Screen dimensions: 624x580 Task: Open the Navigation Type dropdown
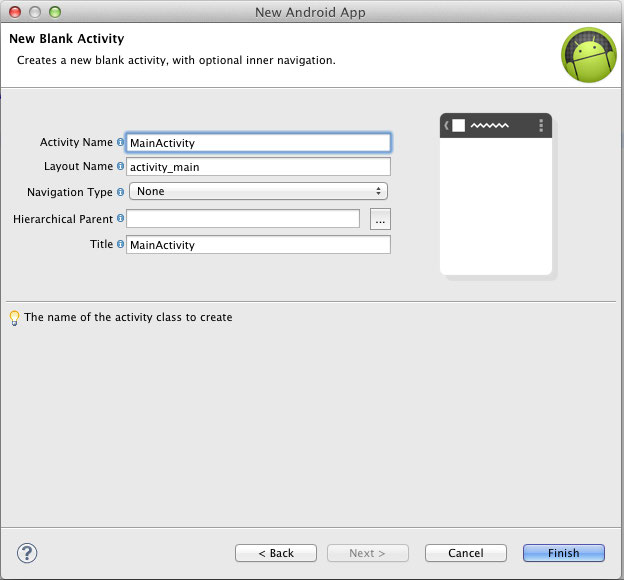click(258, 191)
